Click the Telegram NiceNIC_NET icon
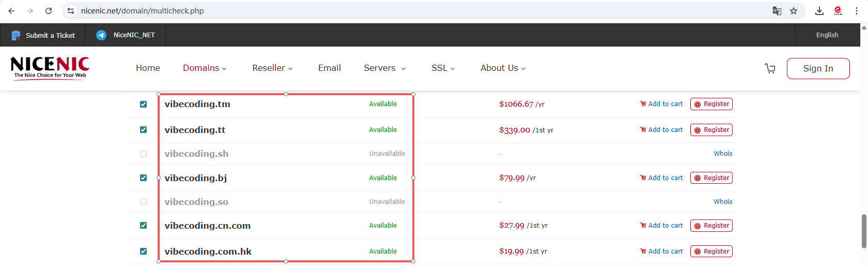The width and height of the screenshot is (868, 266). [x=101, y=35]
